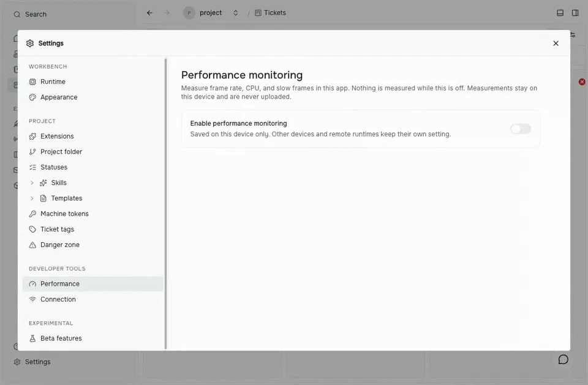Click the Danger zone warning triangle icon
Viewport: 588px width, 385px height.
[x=32, y=245]
